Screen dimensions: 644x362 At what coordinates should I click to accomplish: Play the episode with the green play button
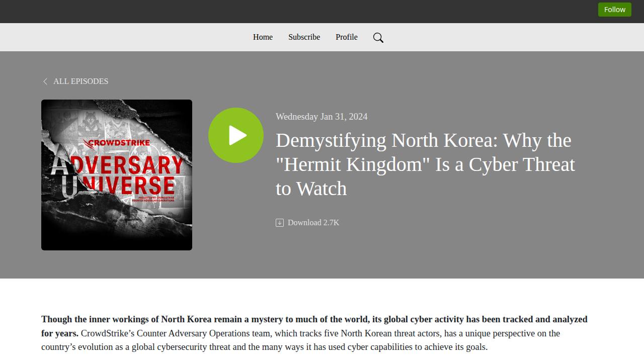236,135
